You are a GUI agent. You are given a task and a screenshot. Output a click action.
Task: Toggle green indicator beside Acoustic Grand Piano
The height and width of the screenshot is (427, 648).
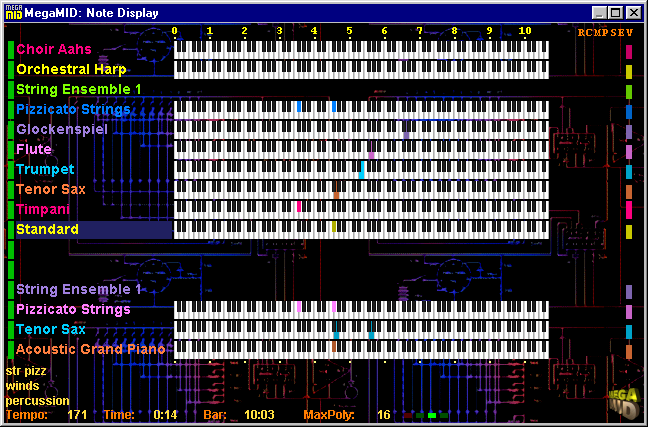point(10,350)
